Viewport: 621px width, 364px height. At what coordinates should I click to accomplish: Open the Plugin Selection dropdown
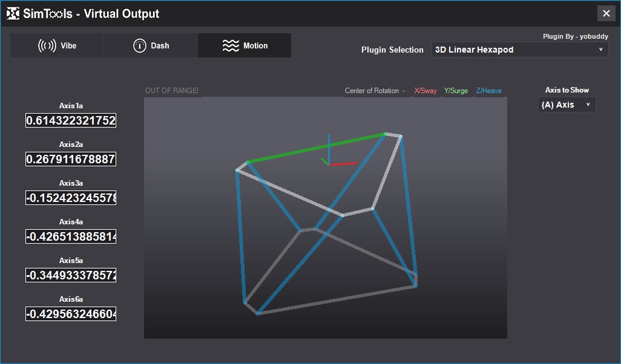(x=519, y=50)
